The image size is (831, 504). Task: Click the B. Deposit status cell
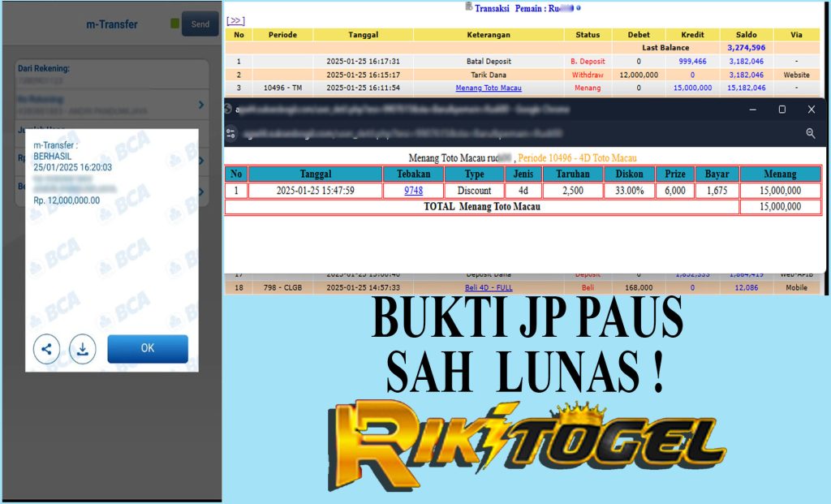(x=588, y=62)
